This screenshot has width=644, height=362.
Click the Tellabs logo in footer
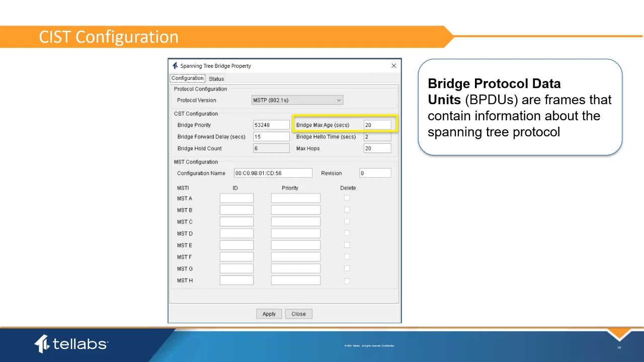pos(71,344)
